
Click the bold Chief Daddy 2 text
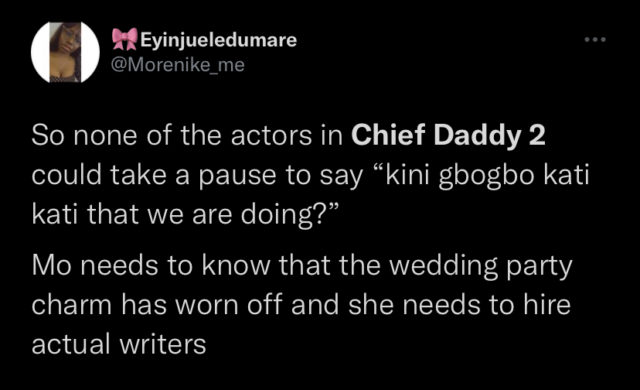pyautogui.click(x=448, y=135)
